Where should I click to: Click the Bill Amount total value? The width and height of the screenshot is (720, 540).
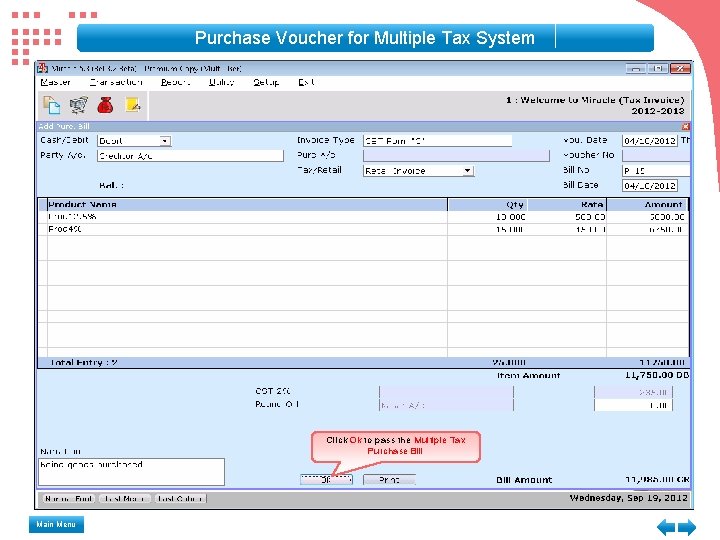tap(657, 479)
